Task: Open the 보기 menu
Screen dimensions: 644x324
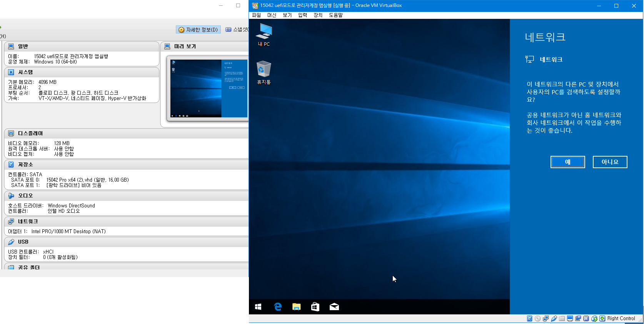Action: pyautogui.click(x=287, y=15)
